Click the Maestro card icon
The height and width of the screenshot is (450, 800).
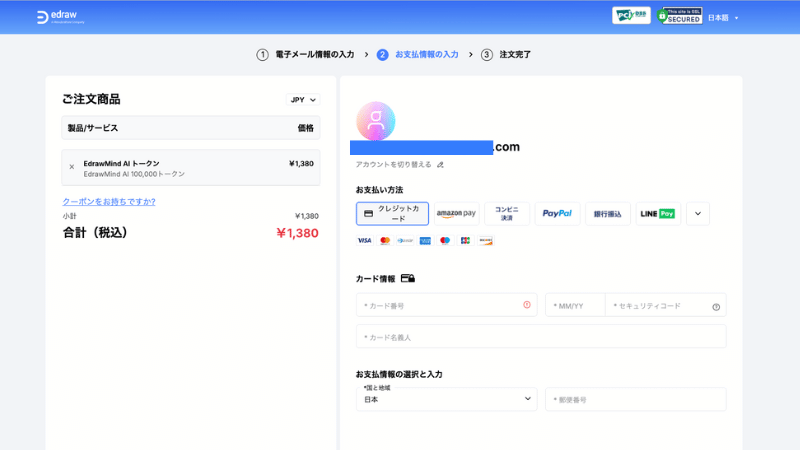point(445,240)
